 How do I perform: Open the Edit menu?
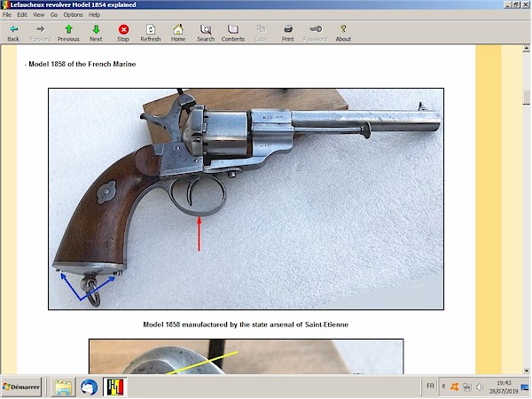point(22,14)
